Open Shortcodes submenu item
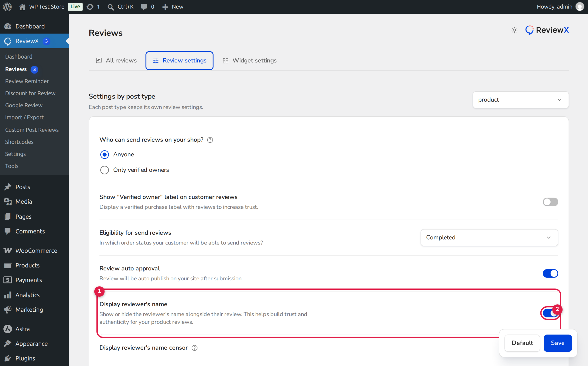 [19, 142]
